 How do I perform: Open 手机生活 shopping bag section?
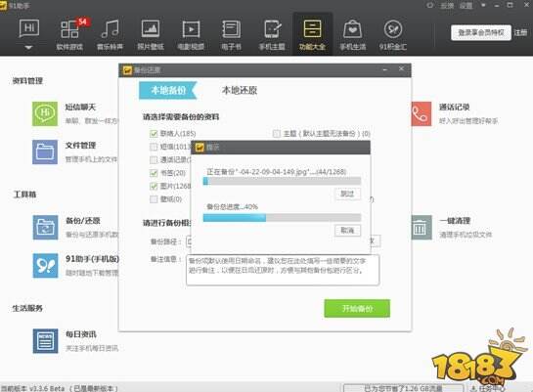pos(353,35)
